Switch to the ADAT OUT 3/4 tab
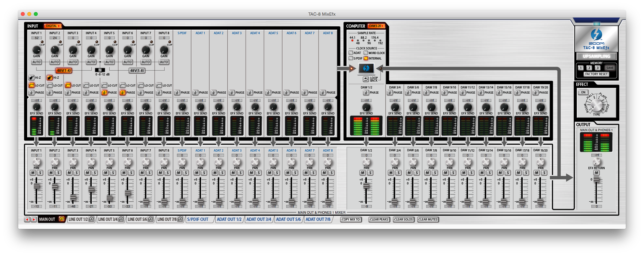This screenshot has width=644, height=255. click(259, 220)
